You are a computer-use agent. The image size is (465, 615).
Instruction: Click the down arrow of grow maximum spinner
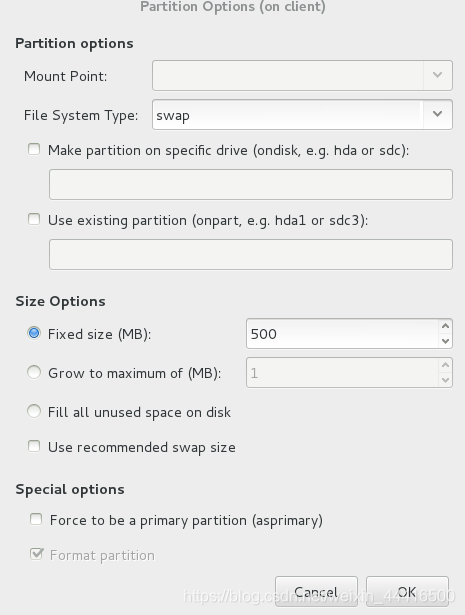tap(445, 380)
